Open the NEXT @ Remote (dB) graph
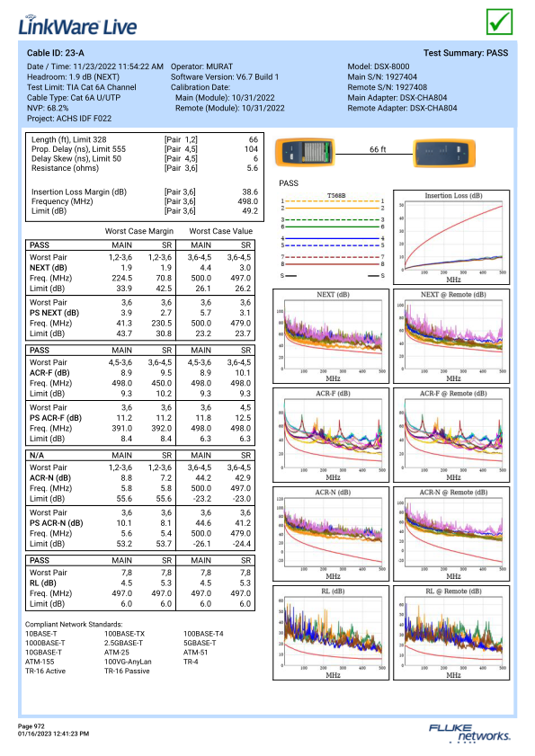 (x=451, y=336)
